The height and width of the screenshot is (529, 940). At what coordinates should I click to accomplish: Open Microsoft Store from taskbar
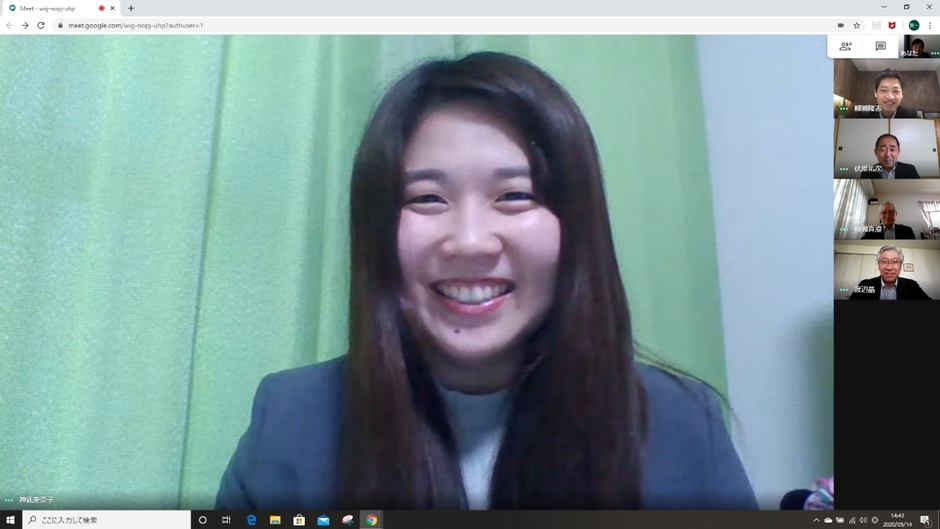pyautogui.click(x=299, y=520)
